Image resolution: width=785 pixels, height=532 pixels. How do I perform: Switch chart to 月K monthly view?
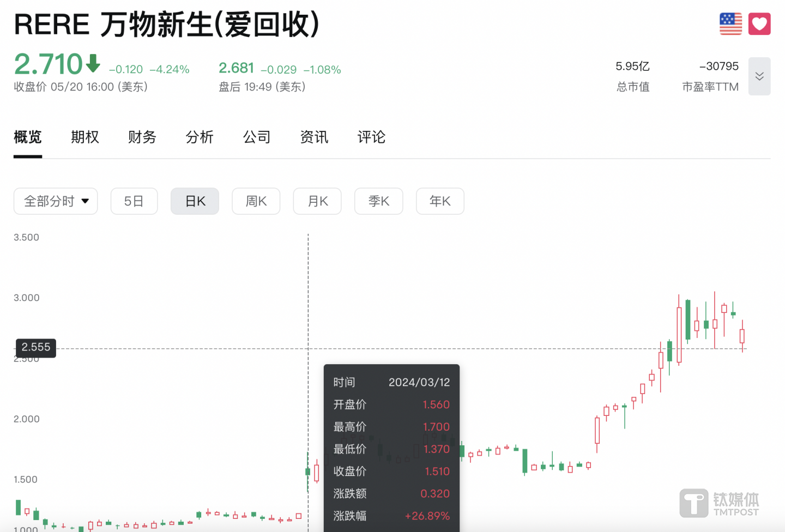point(317,201)
